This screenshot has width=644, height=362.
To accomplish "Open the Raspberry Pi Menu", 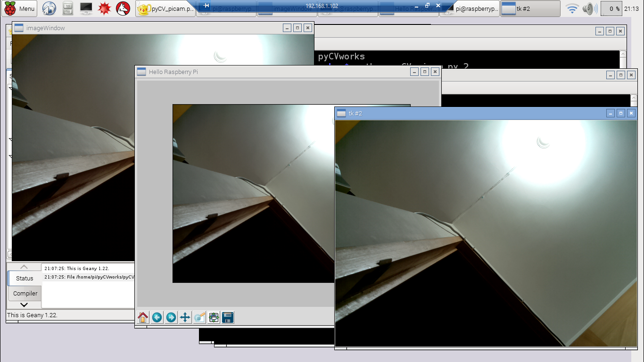I will click(19, 8).
